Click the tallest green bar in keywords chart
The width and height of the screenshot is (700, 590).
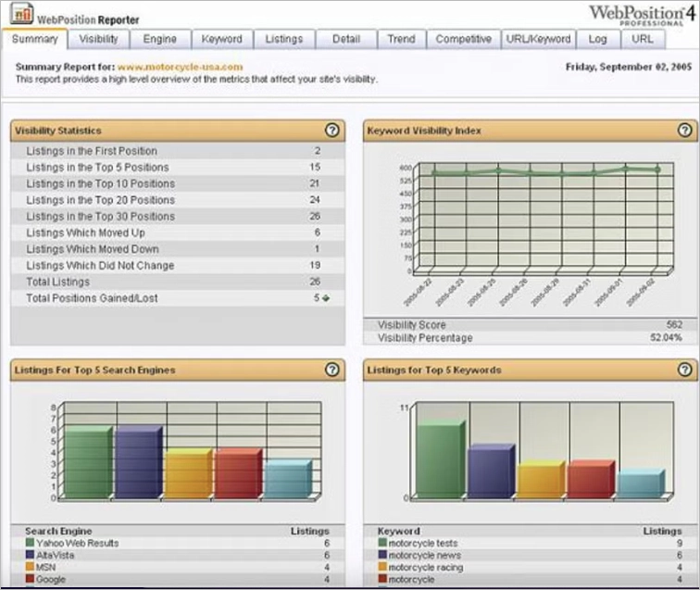click(439, 459)
